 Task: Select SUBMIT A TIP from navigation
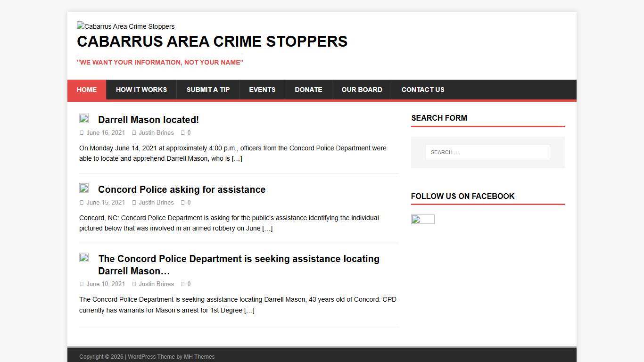coord(208,90)
